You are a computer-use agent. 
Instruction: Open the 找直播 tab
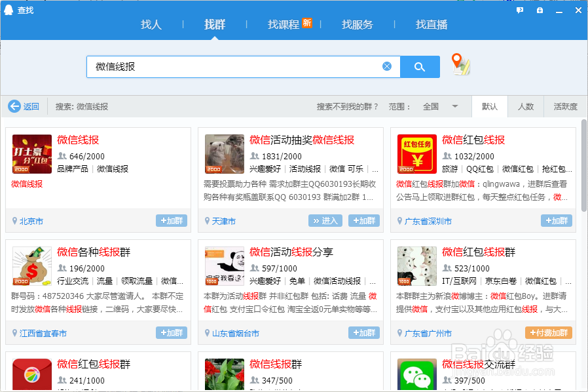(x=432, y=24)
